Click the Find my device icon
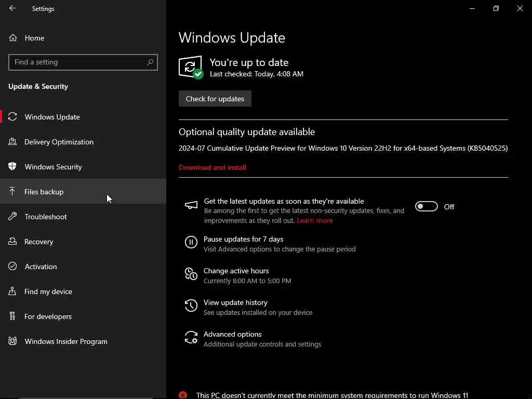The image size is (532, 399). (12, 291)
